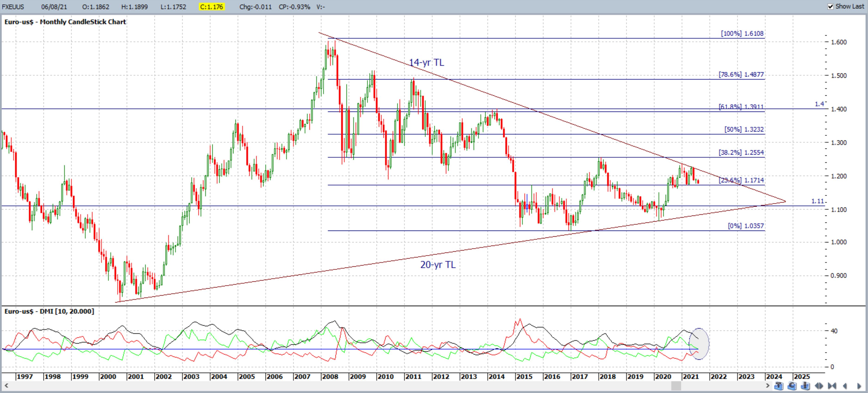Image resolution: width=868 pixels, height=393 pixels.
Task: Click the open price O:1.1862
Action: 95,7
